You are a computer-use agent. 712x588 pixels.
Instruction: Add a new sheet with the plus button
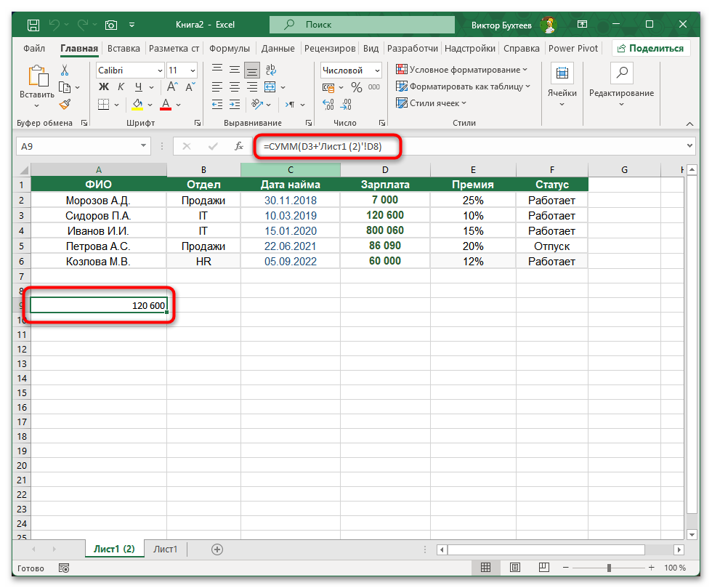coord(216,549)
